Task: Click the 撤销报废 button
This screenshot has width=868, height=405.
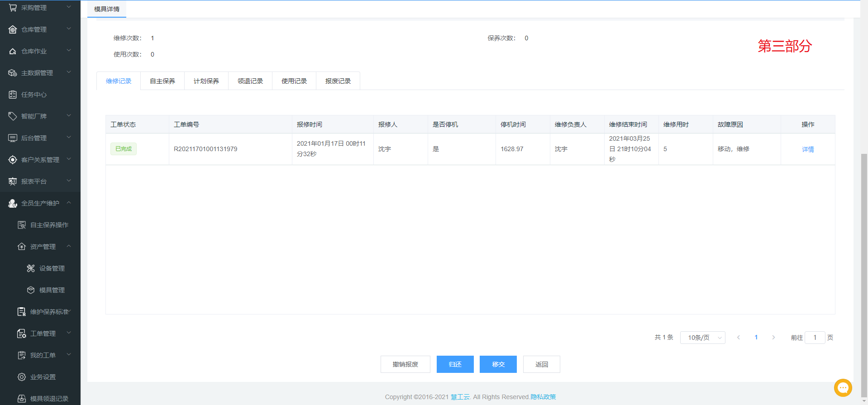Action: click(405, 364)
